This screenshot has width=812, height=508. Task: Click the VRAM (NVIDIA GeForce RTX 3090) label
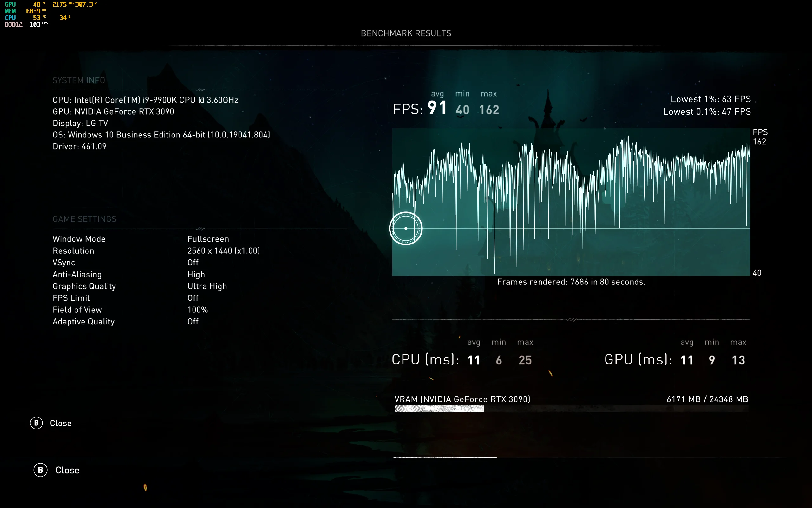point(462,399)
